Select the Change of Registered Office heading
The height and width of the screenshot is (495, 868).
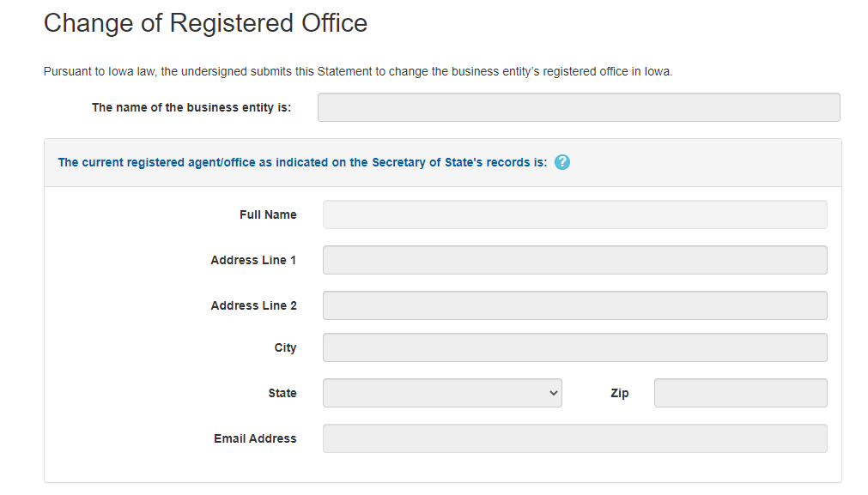point(205,23)
